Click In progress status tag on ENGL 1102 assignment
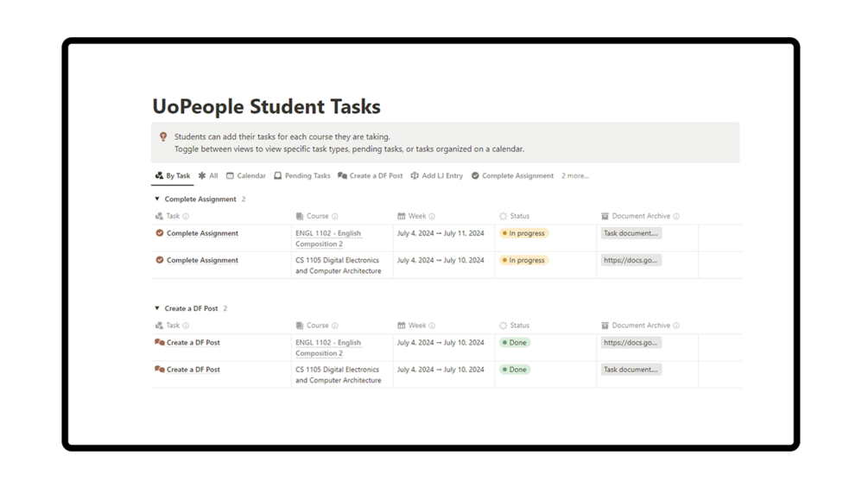 coord(524,233)
